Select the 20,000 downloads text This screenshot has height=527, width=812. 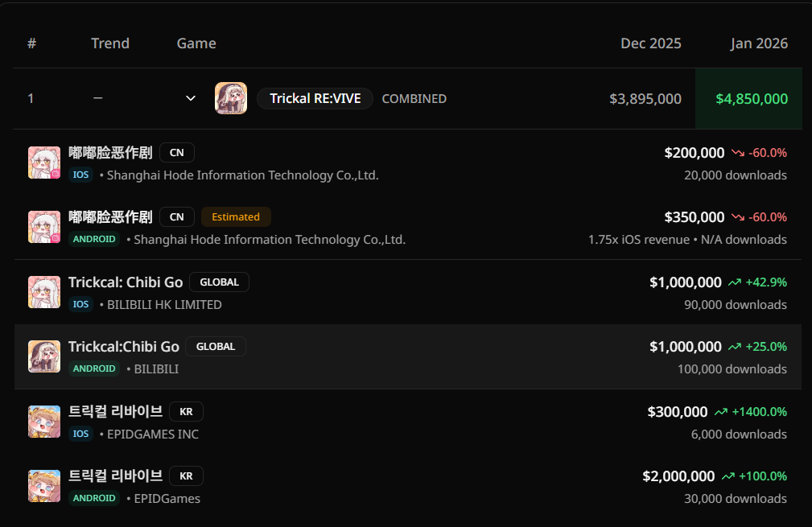(x=736, y=175)
